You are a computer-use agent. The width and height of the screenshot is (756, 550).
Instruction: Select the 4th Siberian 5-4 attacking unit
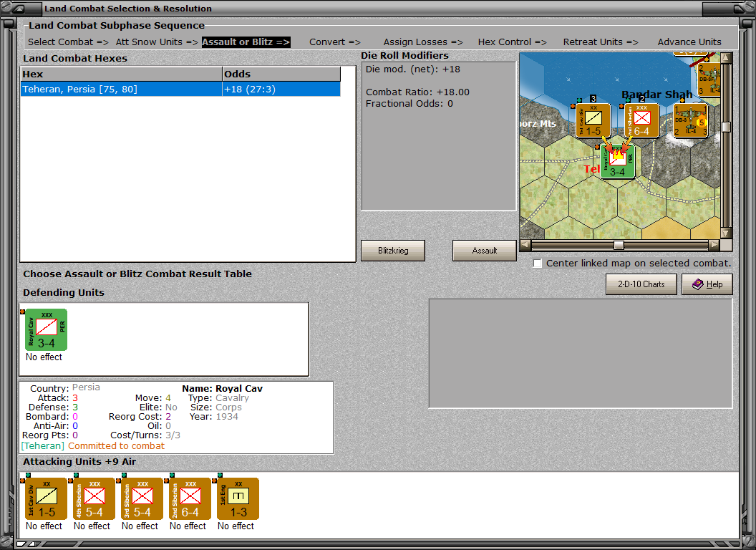point(94,499)
